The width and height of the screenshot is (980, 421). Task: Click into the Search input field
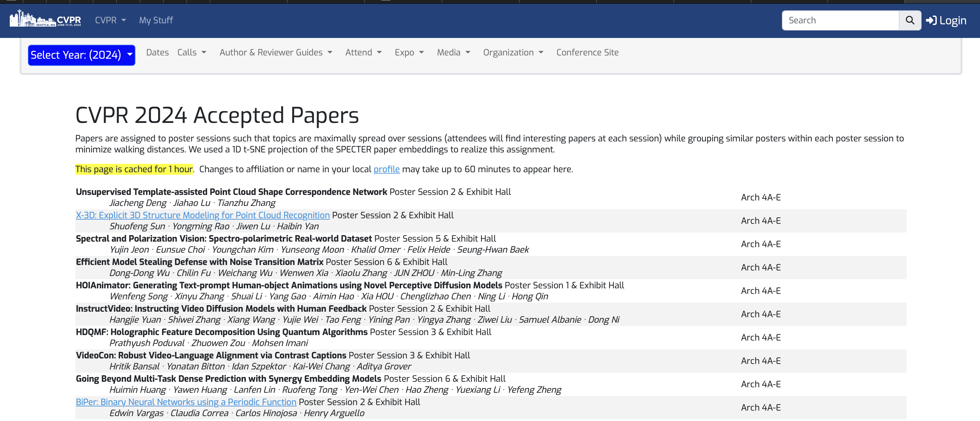[840, 20]
